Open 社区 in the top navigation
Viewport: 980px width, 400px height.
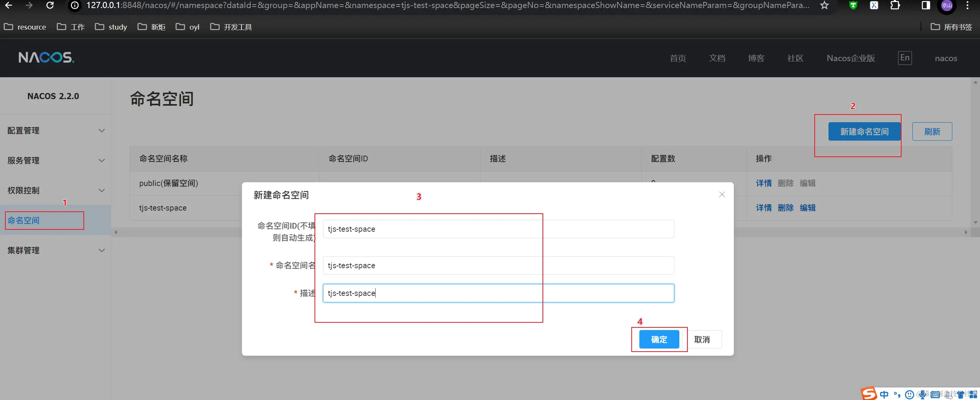[795, 58]
